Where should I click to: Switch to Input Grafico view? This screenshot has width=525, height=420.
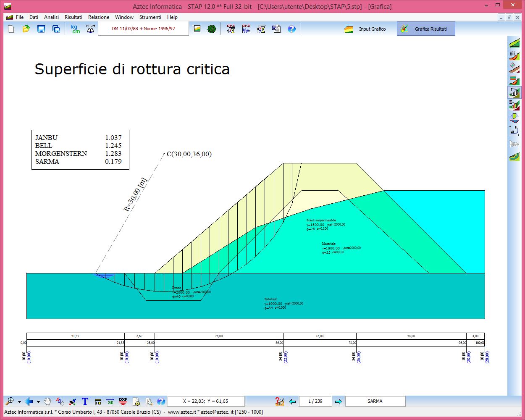click(x=366, y=29)
